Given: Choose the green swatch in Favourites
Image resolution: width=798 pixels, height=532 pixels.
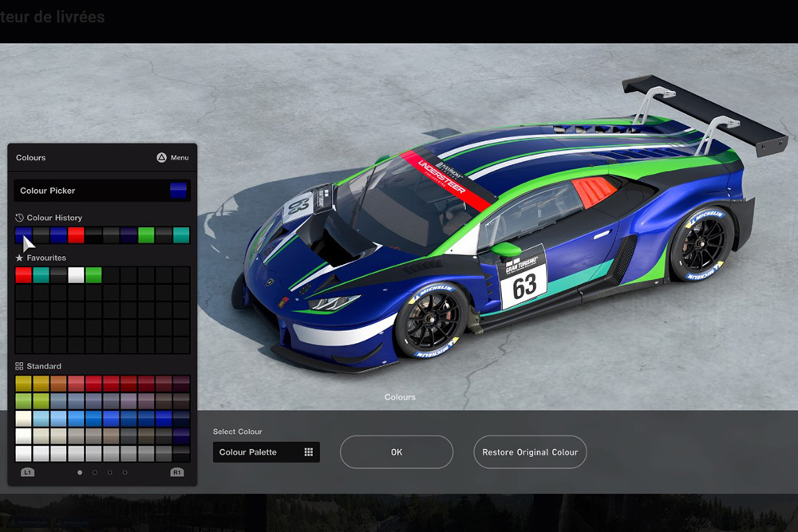Looking at the screenshot, I should click(x=93, y=275).
